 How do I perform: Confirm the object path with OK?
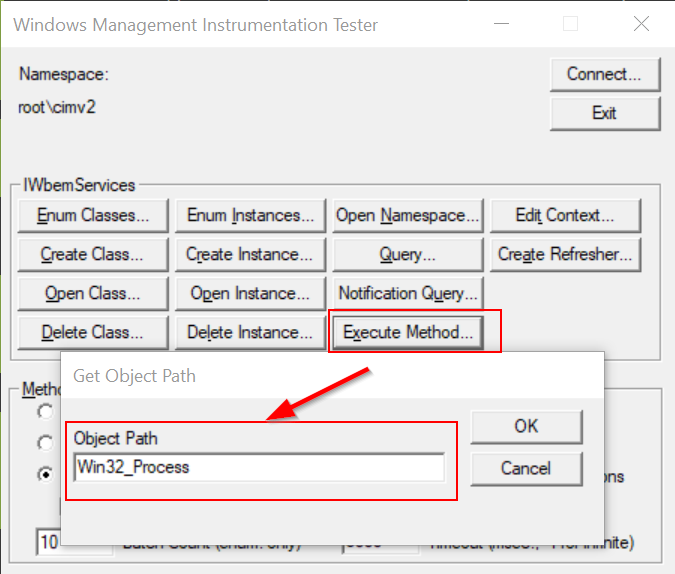click(526, 426)
